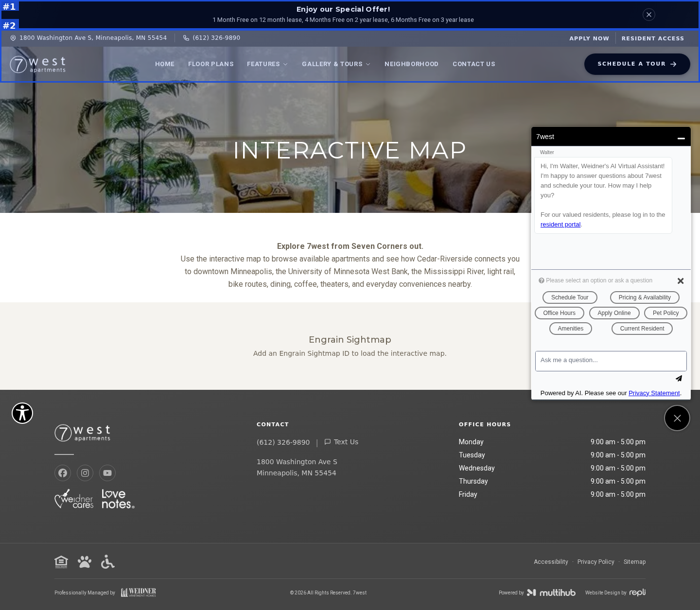700x610 pixels.
Task: Click the Wednesday office hours row
Action: 552,468
